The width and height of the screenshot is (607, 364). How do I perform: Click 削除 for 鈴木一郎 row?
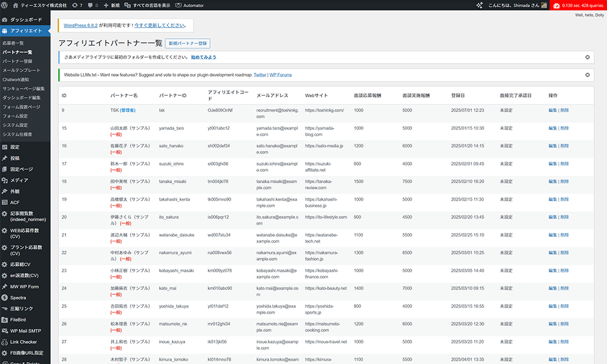[565, 164]
